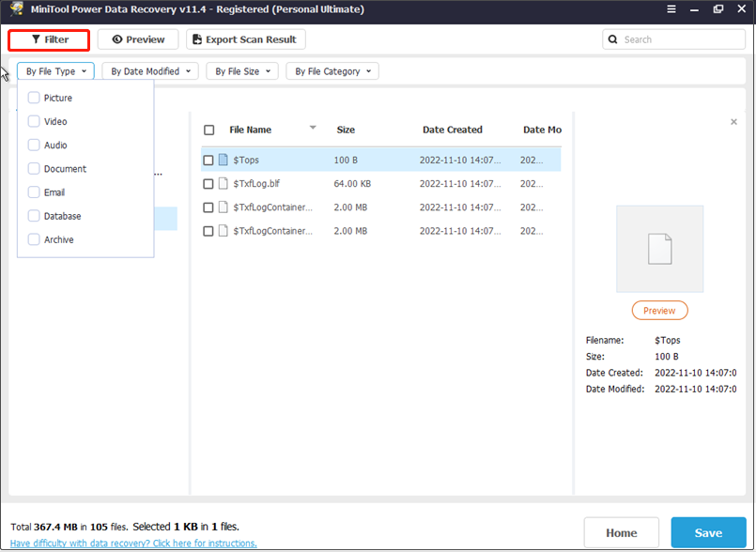Click the Filter button

tap(49, 39)
